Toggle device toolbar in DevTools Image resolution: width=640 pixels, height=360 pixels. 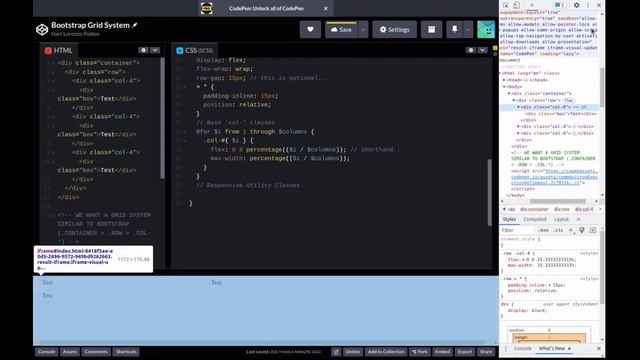516,5
